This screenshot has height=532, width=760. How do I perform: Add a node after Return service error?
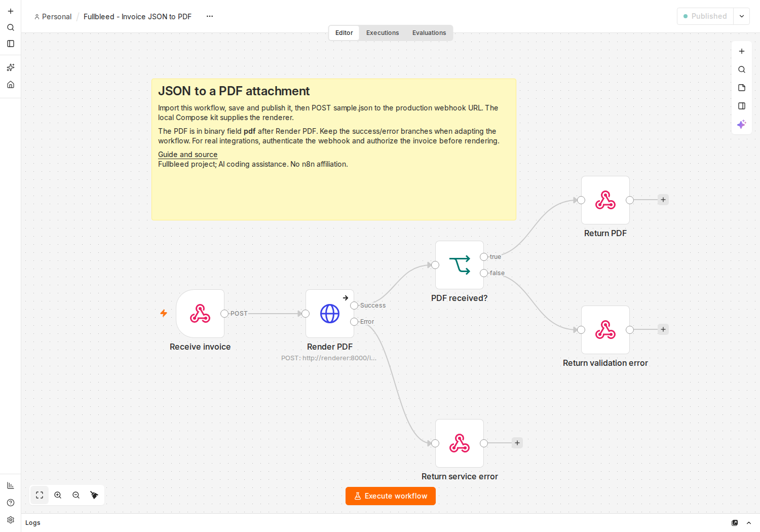(517, 443)
